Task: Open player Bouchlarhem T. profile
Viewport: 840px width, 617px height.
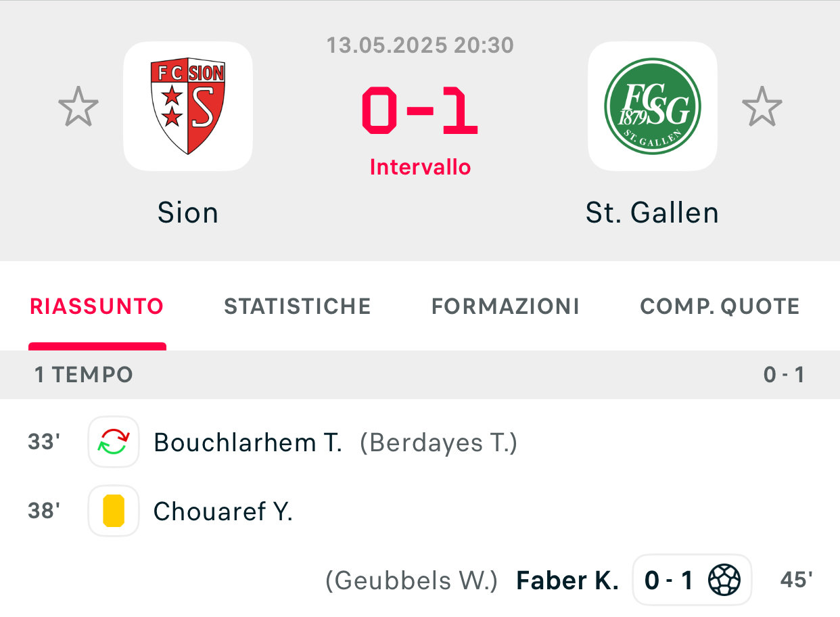Action: pyautogui.click(x=248, y=442)
